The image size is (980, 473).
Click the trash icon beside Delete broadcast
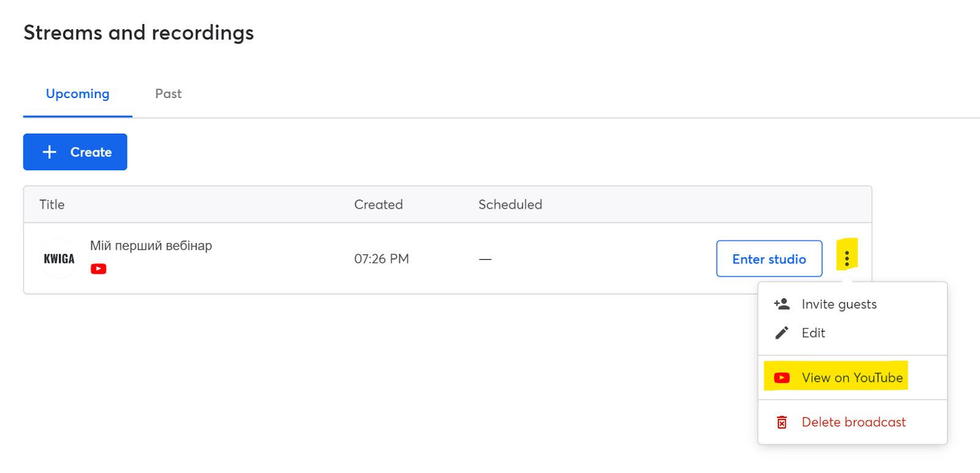tap(782, 422)
